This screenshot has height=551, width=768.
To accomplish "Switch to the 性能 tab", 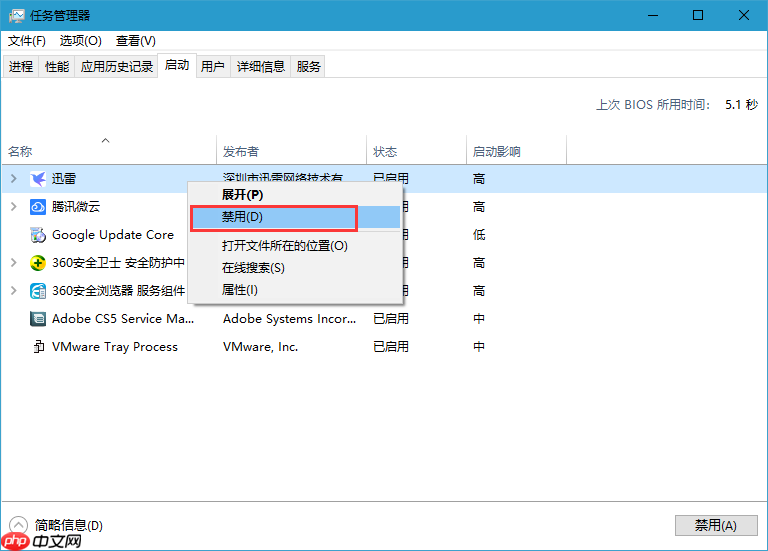I will click(x=57, y=66).
